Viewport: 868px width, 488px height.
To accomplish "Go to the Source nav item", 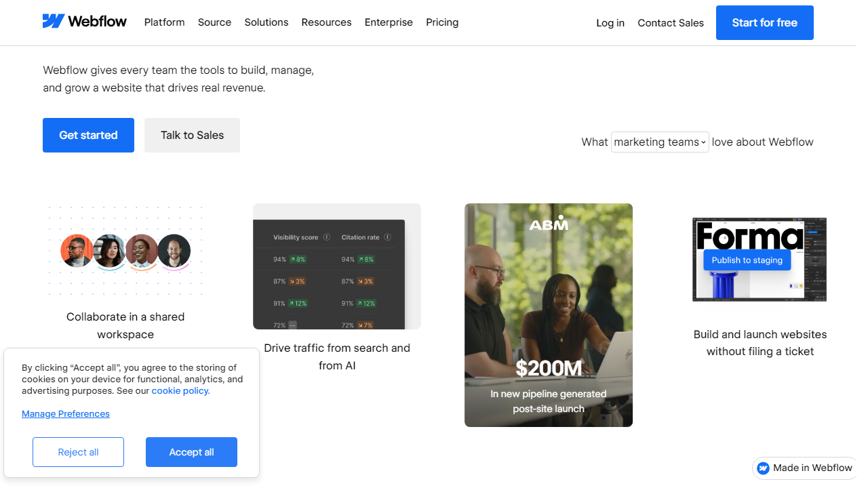I will tap(215, 22).
